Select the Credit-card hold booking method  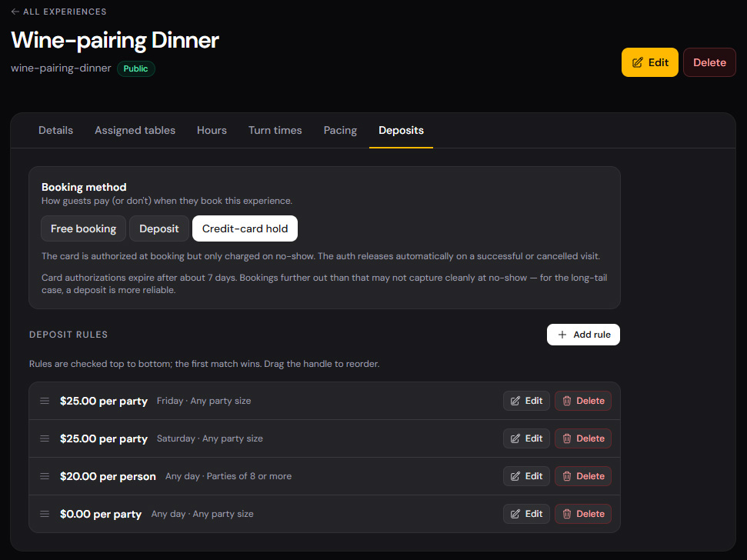245,228
